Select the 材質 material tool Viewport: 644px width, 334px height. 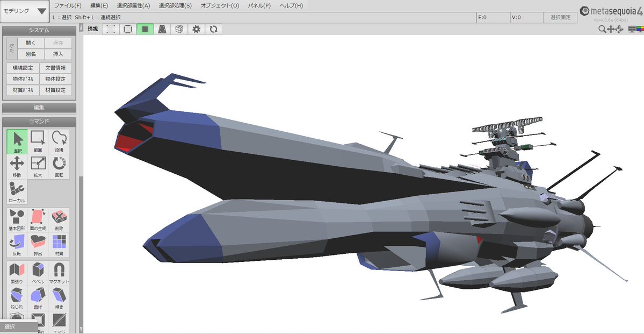[59, 245]
